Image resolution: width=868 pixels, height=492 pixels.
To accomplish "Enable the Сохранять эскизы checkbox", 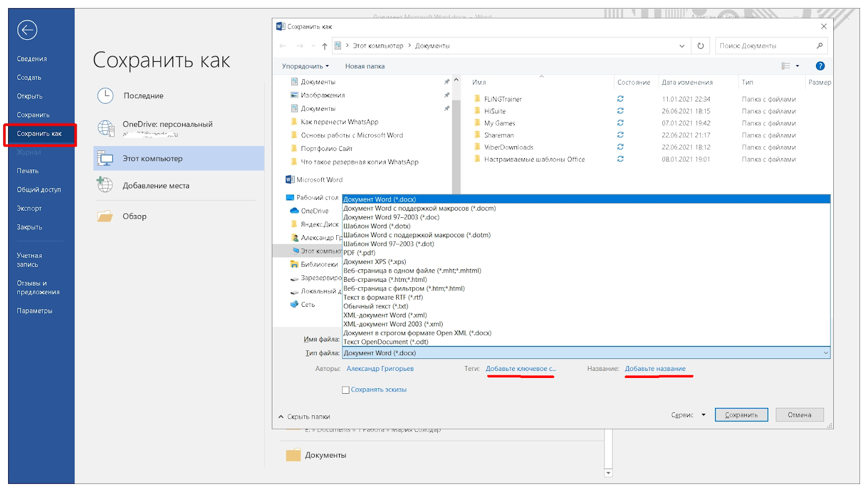I will [346, 390].
